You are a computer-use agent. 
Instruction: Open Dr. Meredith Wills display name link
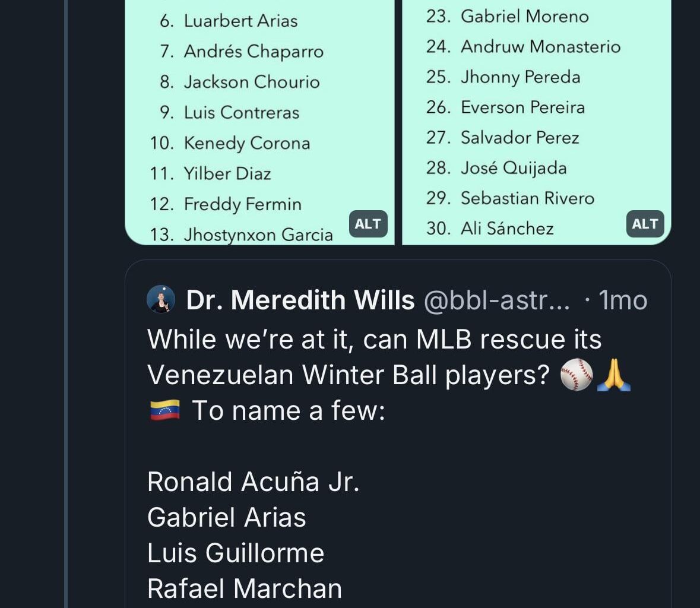click(300, 300)
